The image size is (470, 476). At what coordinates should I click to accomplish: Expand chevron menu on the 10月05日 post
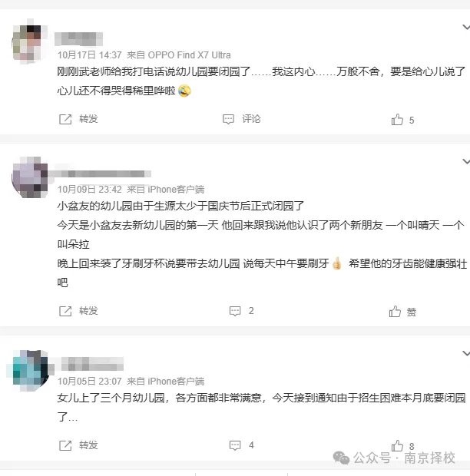pyautogui.click(x=466, y=353)
